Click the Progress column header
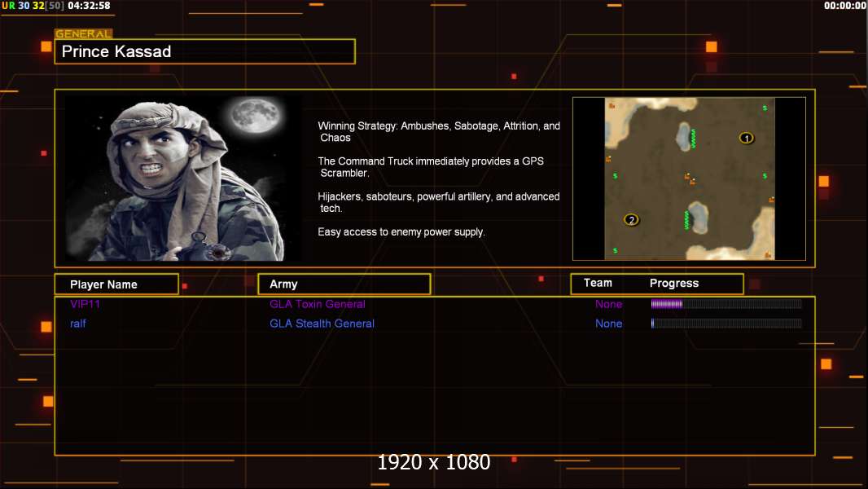Viewport: 868px width, 489px height. (x=673, y=284)
